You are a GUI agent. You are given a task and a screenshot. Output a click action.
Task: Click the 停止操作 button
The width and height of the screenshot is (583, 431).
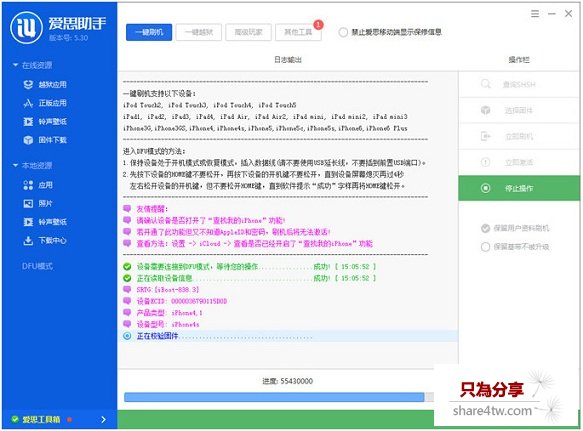(x=519, y=189)
